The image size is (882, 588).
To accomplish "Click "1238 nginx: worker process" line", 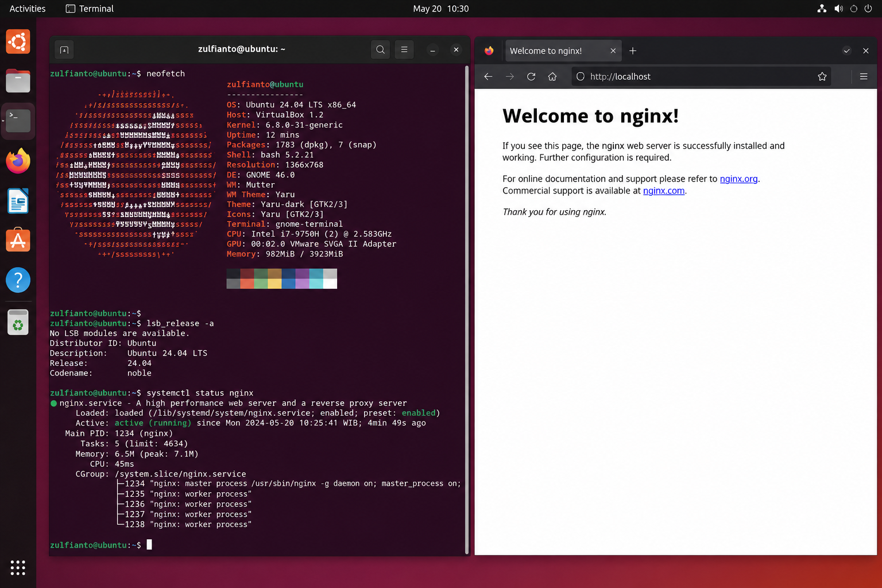I will 188,525.
